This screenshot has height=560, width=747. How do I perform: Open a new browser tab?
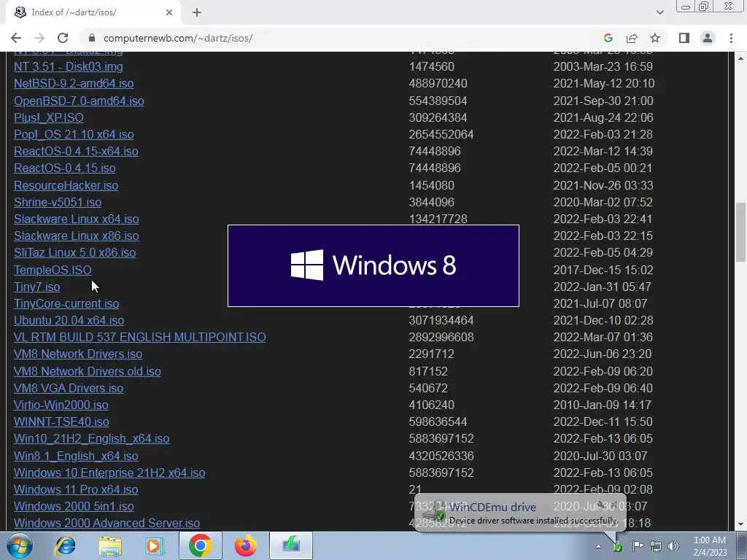[x=197, y=12]
